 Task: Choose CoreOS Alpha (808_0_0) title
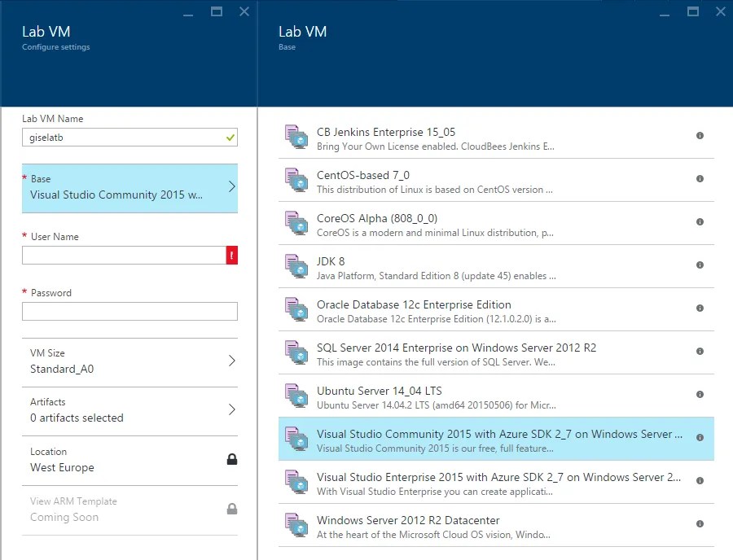(x=377, y=218)
